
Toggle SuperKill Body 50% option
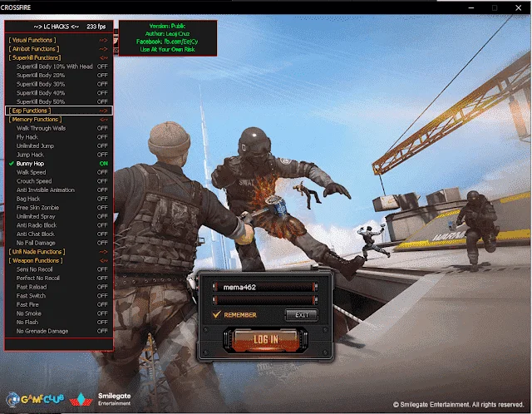coord(59,101)
